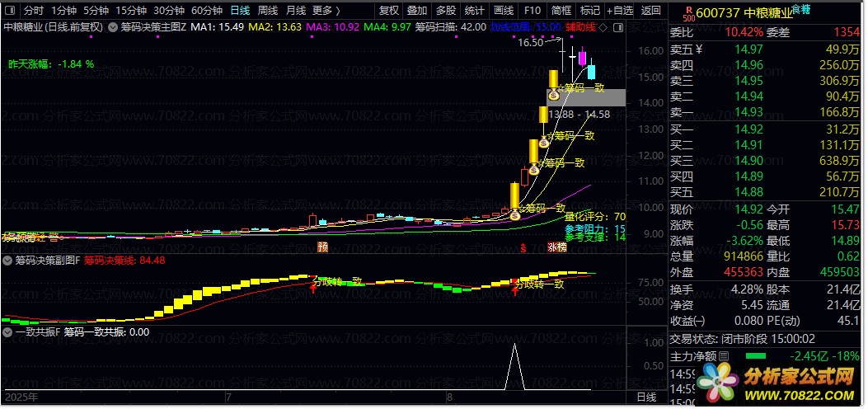Click the stock title 600737 中粮糖业

coord(743,12)
